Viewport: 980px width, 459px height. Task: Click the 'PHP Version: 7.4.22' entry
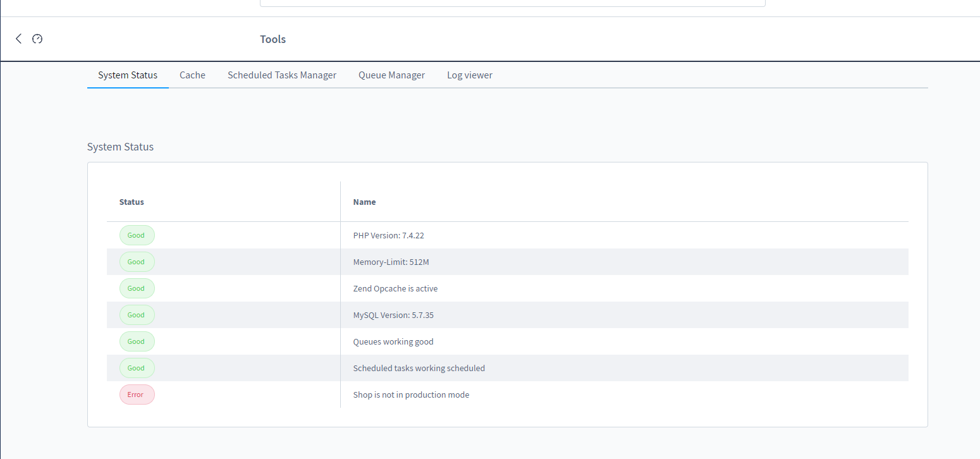[388, 235]
